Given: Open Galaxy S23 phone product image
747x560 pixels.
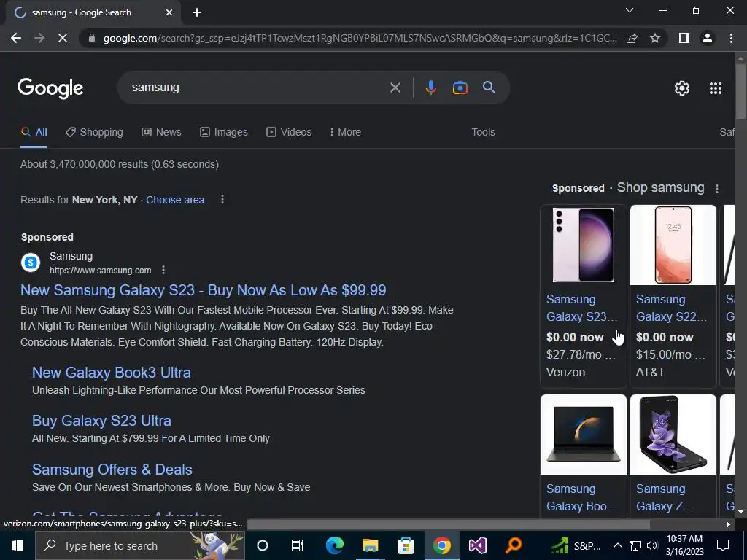Looking at the screenshot, I should tap(583, 245).
